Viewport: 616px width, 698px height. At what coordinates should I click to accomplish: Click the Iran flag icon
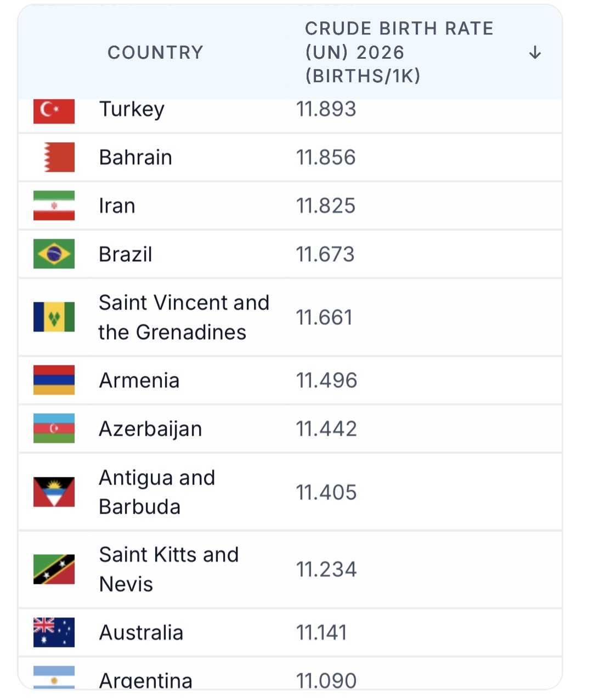(54, 206)
